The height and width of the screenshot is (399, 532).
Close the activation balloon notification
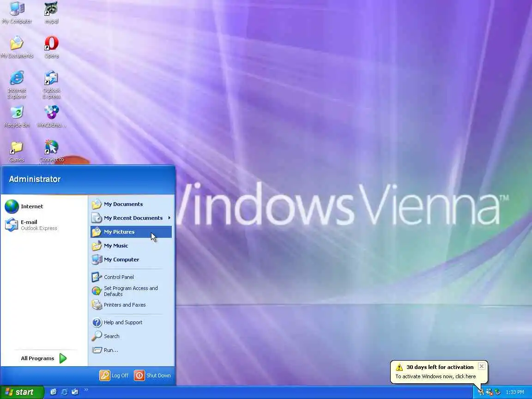[x=482, y=366]
